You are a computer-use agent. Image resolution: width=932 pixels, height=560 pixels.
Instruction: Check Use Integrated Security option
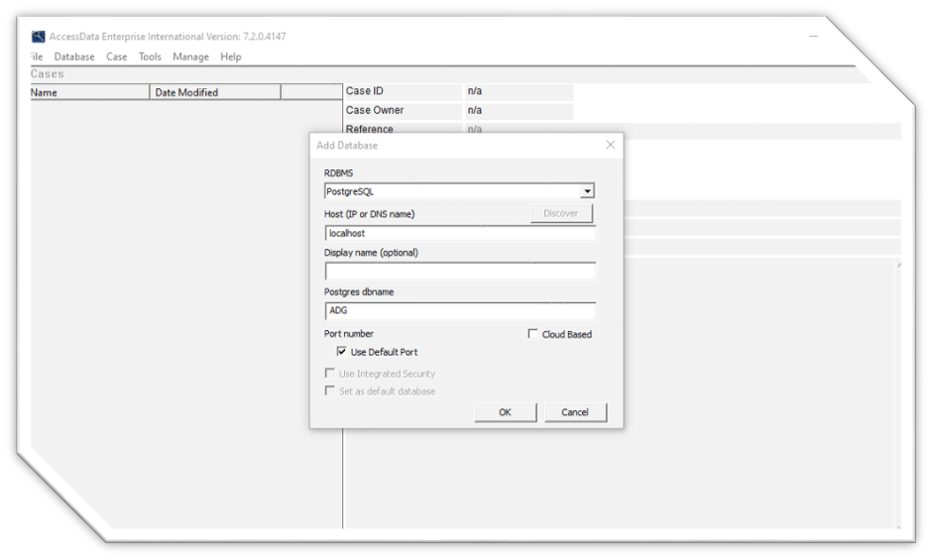pos(330,374)
